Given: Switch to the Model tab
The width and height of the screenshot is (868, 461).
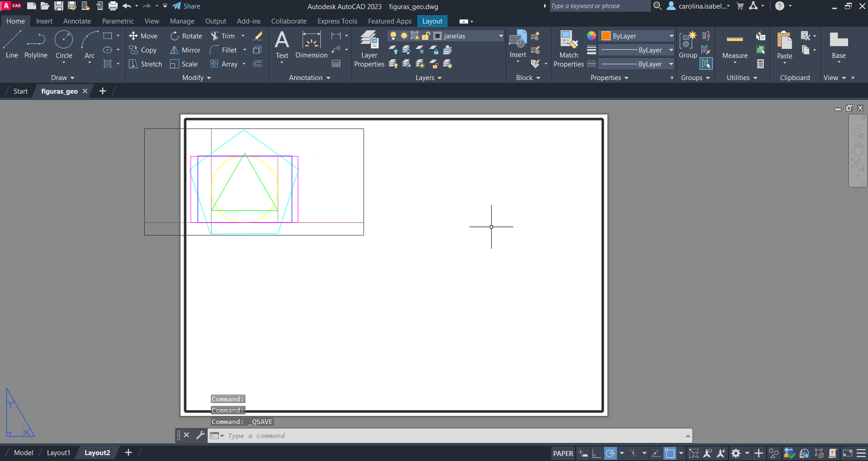Looking at the screenshot, I should tap(24, 453).
